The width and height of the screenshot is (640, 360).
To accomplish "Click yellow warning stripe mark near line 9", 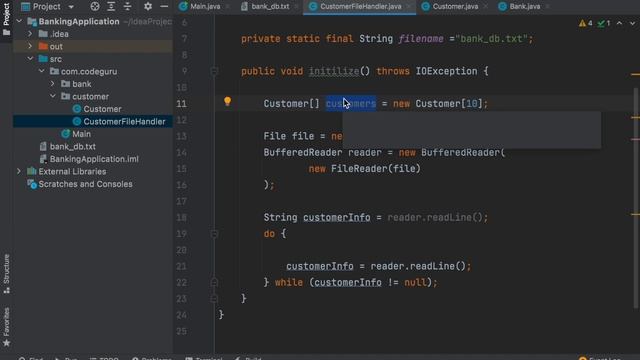I will [635, 75].
